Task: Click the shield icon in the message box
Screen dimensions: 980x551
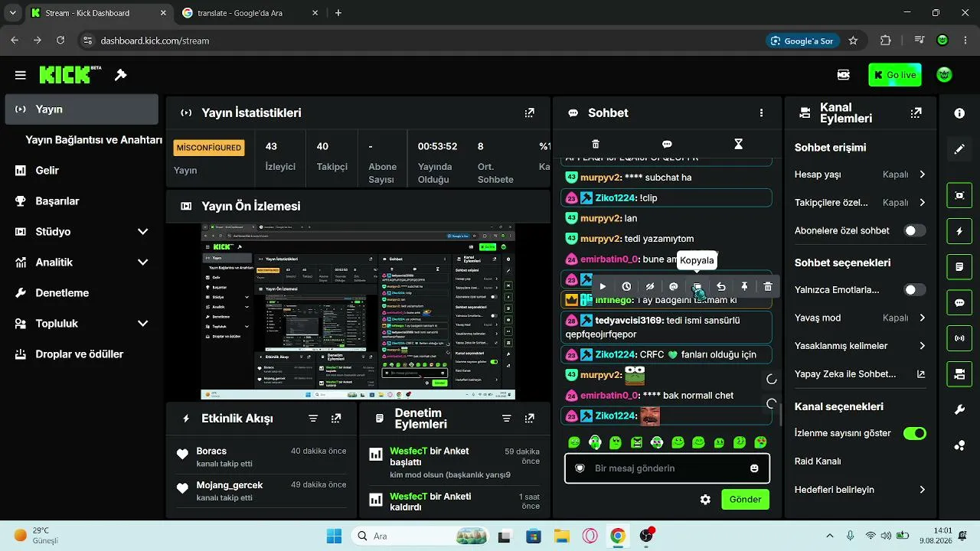Action: tap(580, 468)
